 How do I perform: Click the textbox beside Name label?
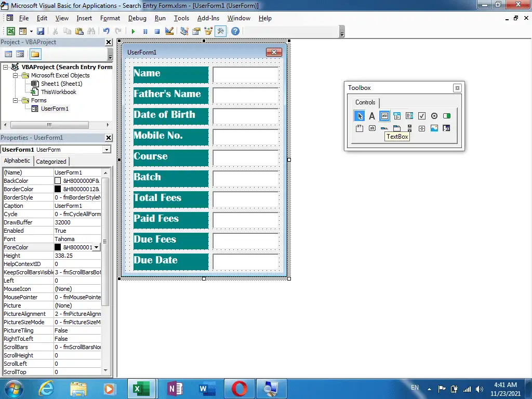[x=246, y=75]
